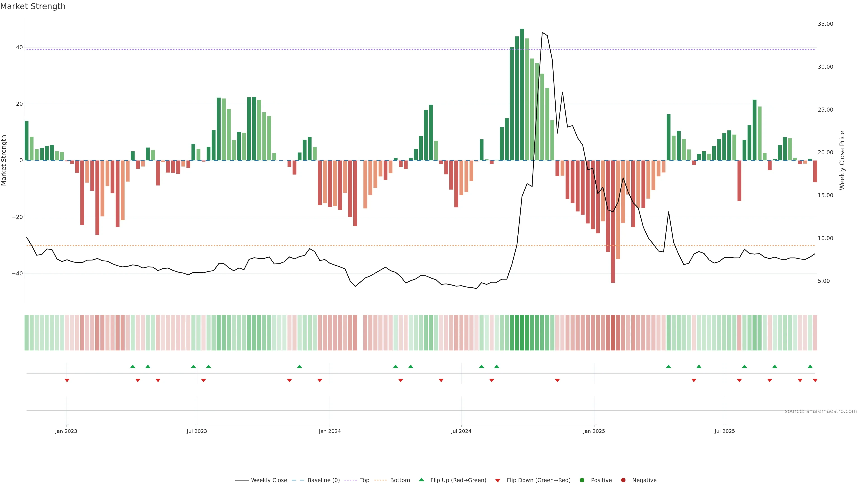Click the Flip Up green triangle legend icon
Viewport: 868px width, 488px height.
point(421,480)
